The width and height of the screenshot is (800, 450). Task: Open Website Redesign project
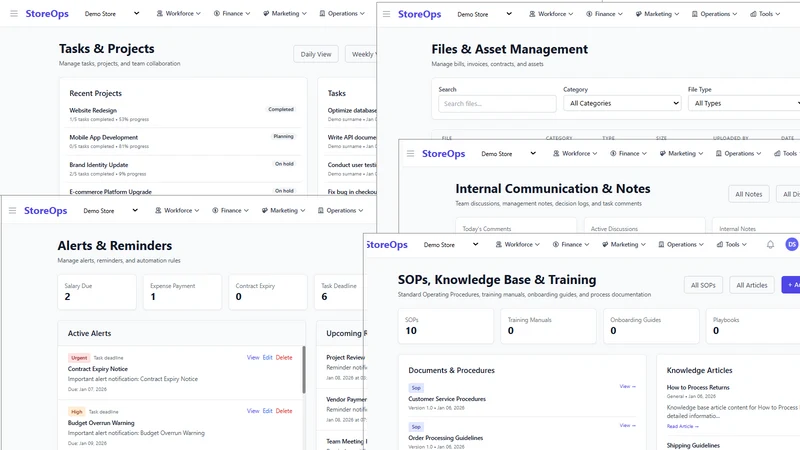93,110
